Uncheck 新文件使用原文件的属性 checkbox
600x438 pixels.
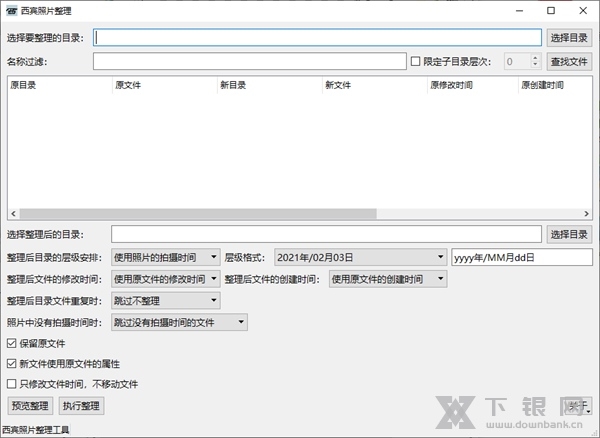point(11,363)
